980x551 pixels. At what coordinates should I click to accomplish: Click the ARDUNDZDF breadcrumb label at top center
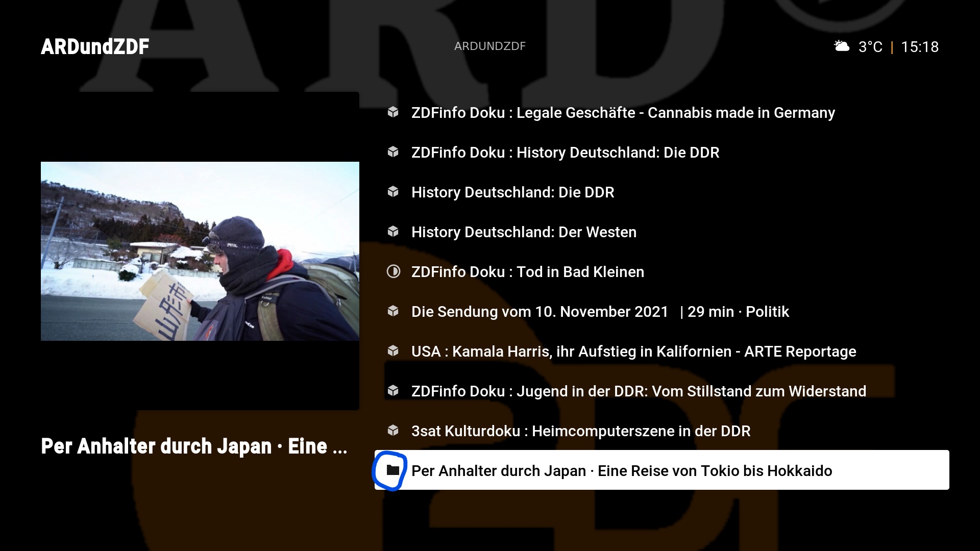pos(490,46)
